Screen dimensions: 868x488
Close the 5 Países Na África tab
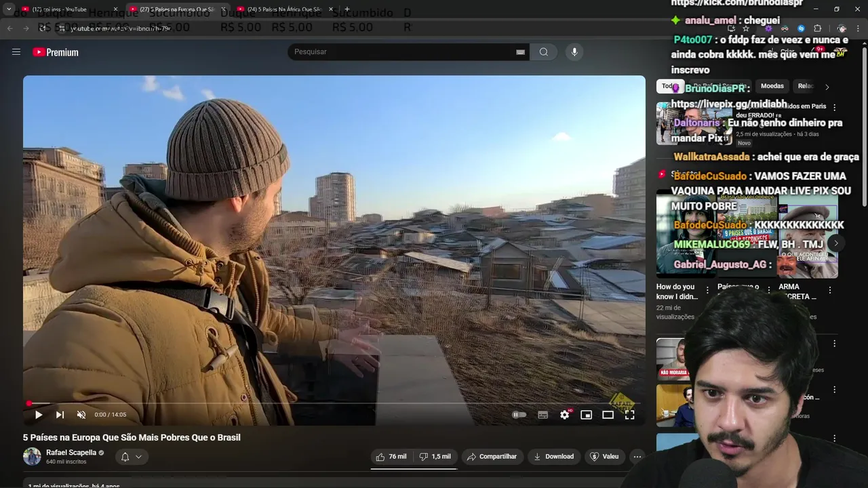(331, 9)
